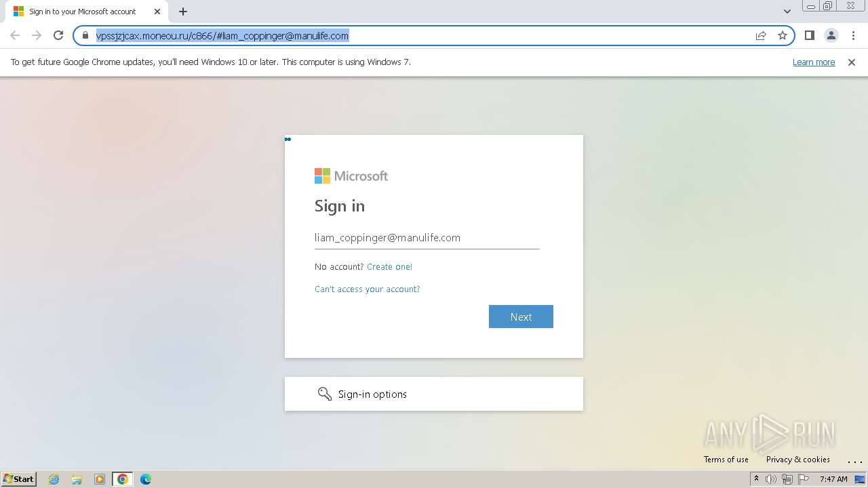
Task: Open Windows Explorer folder in taskbar
Action: [x=77, y=479]
